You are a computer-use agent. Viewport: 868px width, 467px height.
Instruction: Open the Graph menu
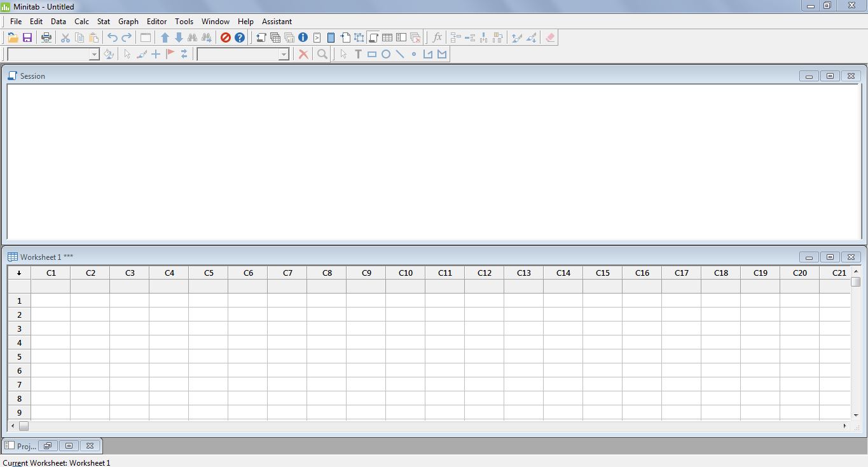(128, 21)
